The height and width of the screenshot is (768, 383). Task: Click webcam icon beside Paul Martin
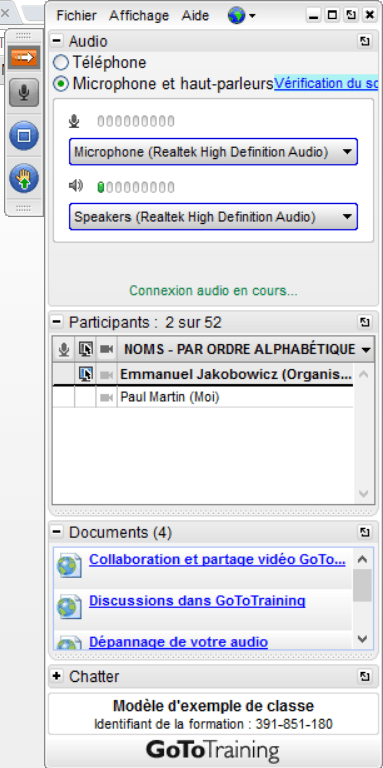(x=106, y=398)
